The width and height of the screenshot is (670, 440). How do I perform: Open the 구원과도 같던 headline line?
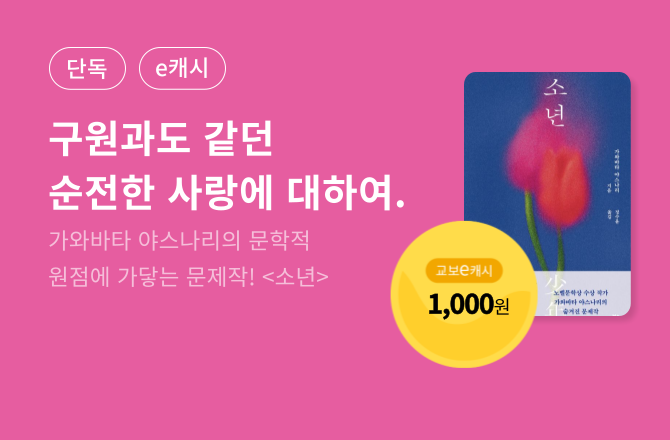point(161,139)
